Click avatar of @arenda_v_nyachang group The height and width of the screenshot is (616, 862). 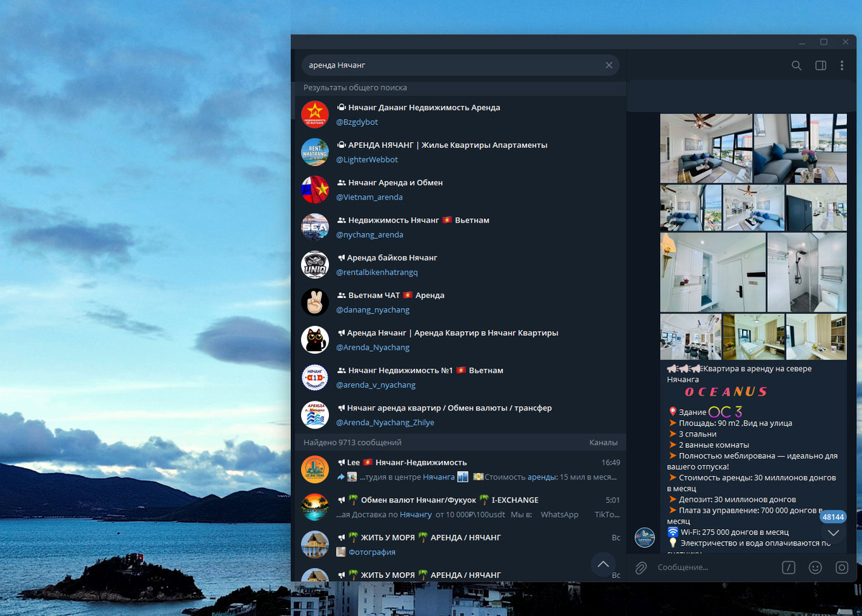tap(315, 377)
